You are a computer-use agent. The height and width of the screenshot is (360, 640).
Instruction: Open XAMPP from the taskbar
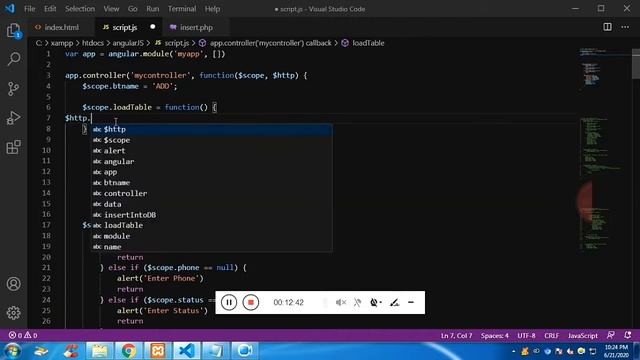click(x=157, y=351)
